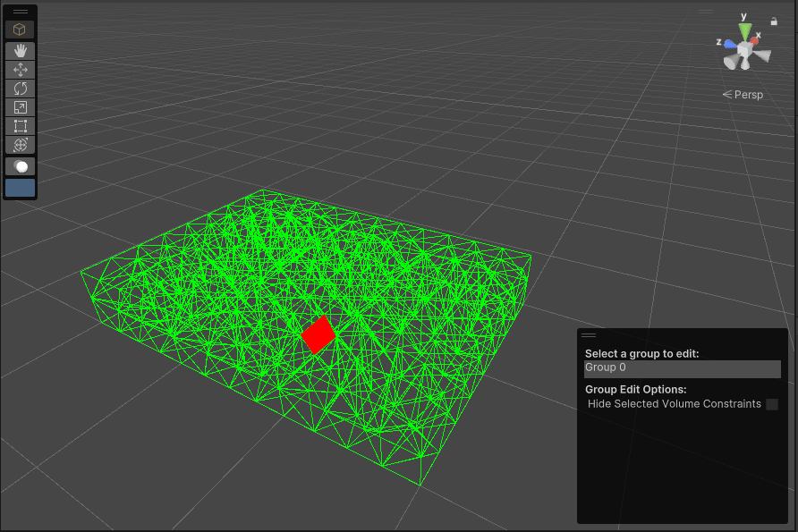Activate the Move tool
The height and width of the screenshot is (532, 798).
20,69
